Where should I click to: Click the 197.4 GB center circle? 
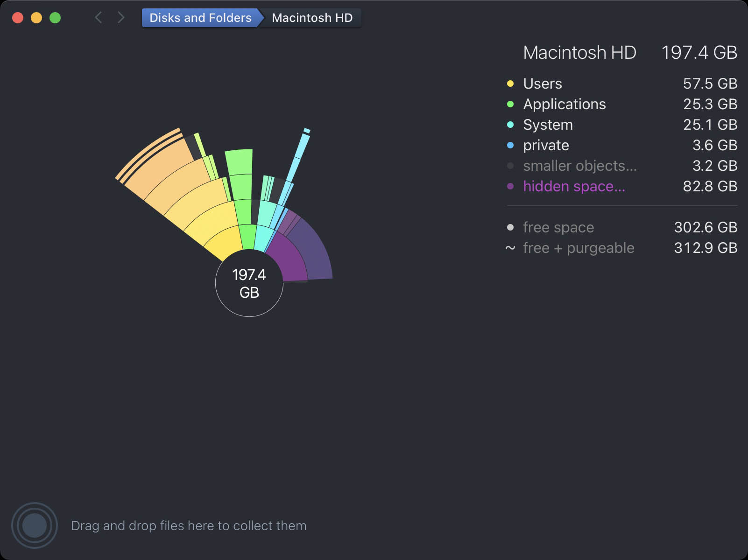(x=249, y=283)
